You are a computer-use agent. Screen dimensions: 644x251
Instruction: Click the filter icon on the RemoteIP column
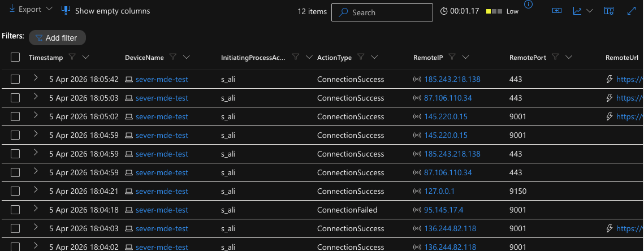[x=452, y=57]
